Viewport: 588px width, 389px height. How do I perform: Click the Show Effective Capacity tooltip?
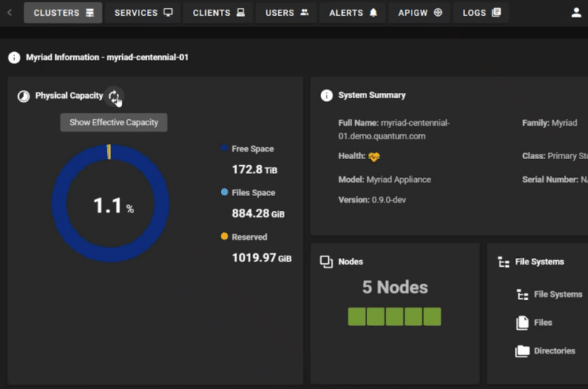point(114,123)
